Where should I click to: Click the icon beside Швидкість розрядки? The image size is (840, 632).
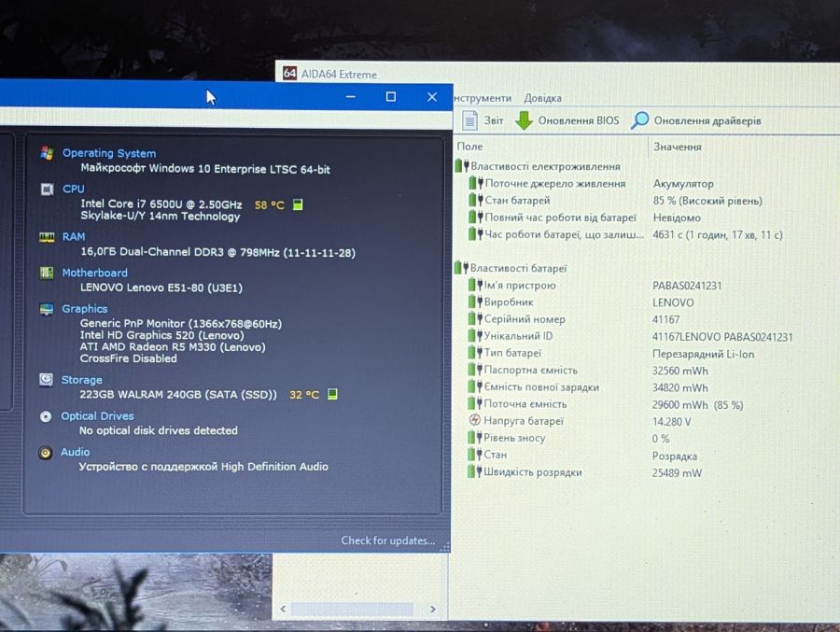click(x=475, y=471)
